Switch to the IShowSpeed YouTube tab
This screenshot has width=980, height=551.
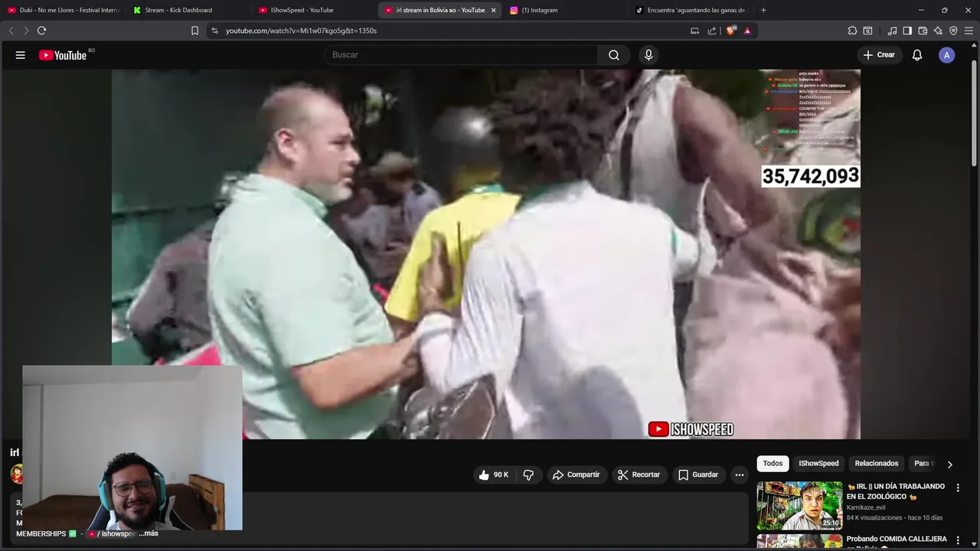[313, 10]
